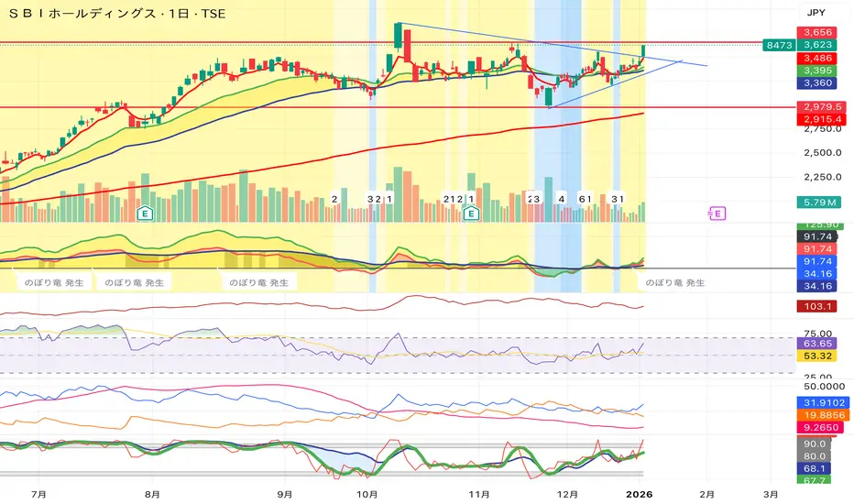Click the 12月 time axis label
The image size is (854, 504).
pos(567,494)
